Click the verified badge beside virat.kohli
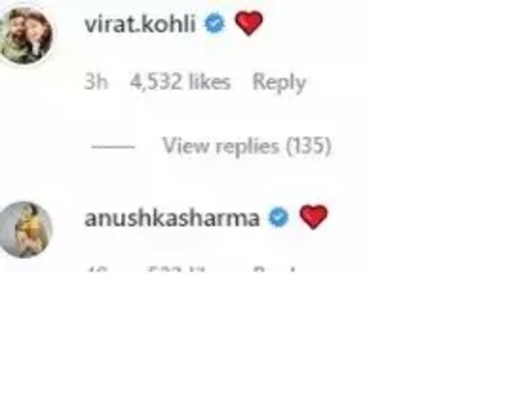The height and width of the screenshot is (420, 519). tap(215, 23)
